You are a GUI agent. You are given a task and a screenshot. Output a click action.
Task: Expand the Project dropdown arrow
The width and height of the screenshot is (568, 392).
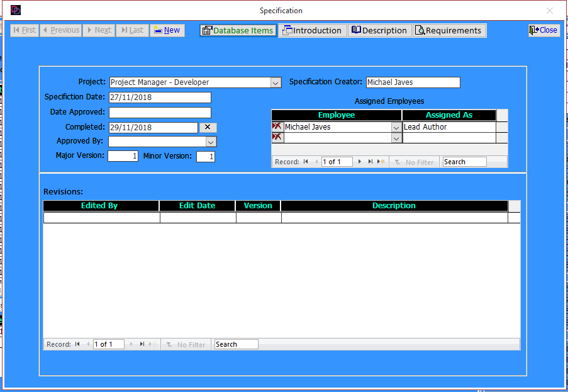pos(276,82)
